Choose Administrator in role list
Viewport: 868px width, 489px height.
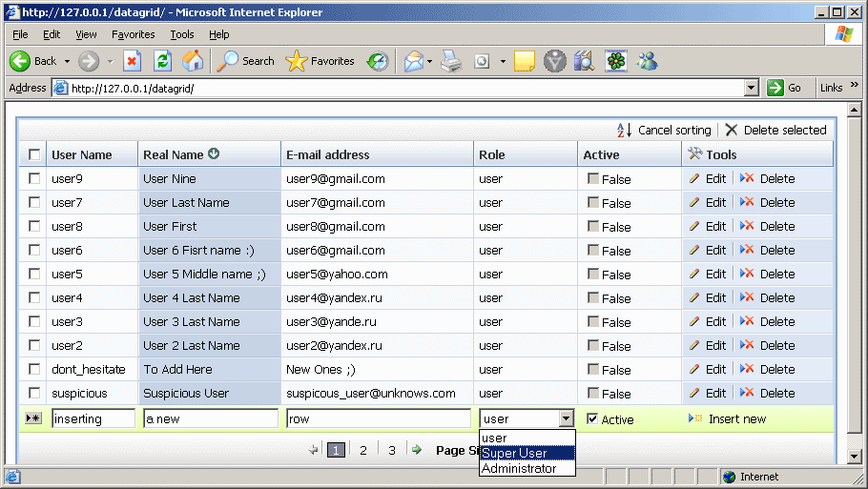(527, 469)
